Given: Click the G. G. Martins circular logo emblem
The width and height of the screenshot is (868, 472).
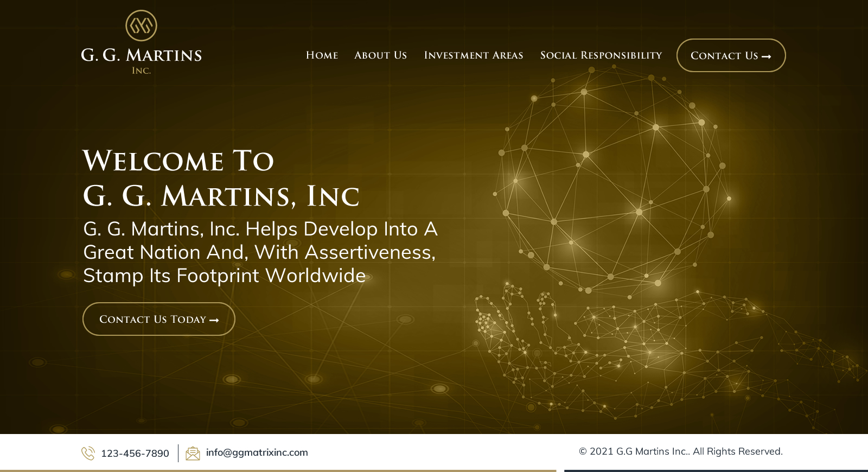Looking at the screenshot, I should click(x=141, y=25).
